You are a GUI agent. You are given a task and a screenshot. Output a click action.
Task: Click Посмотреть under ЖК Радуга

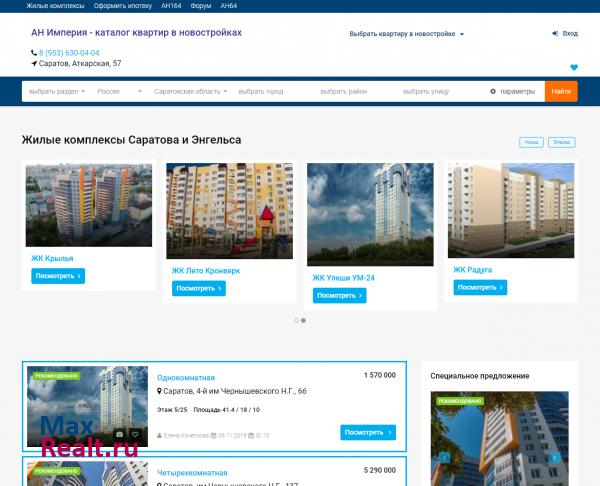(x=480, y=287)
